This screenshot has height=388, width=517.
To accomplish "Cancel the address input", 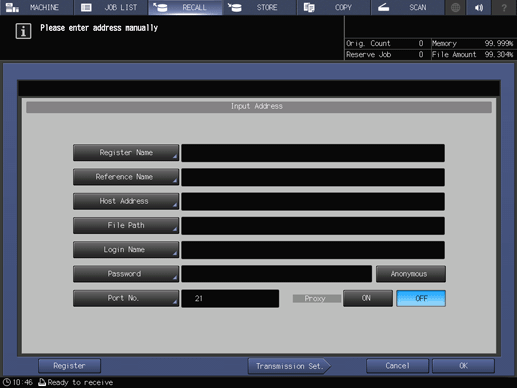I will 397,366.
